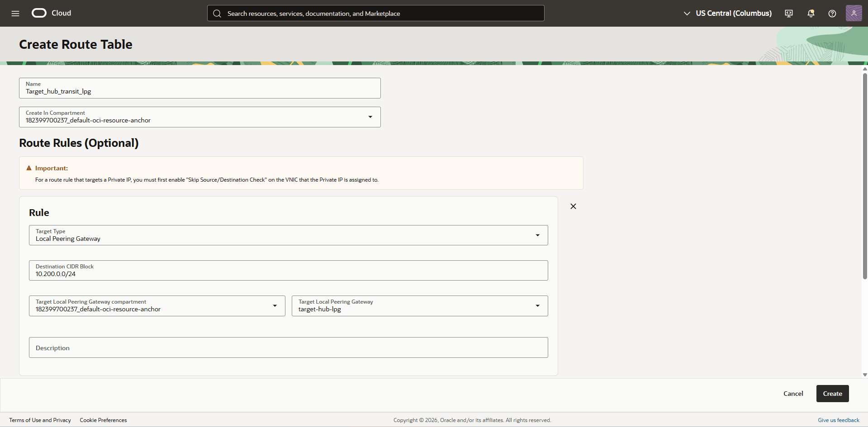Open the user profile avatar menu
This screenshot has height=427, width=868.
tap(854, 13)
